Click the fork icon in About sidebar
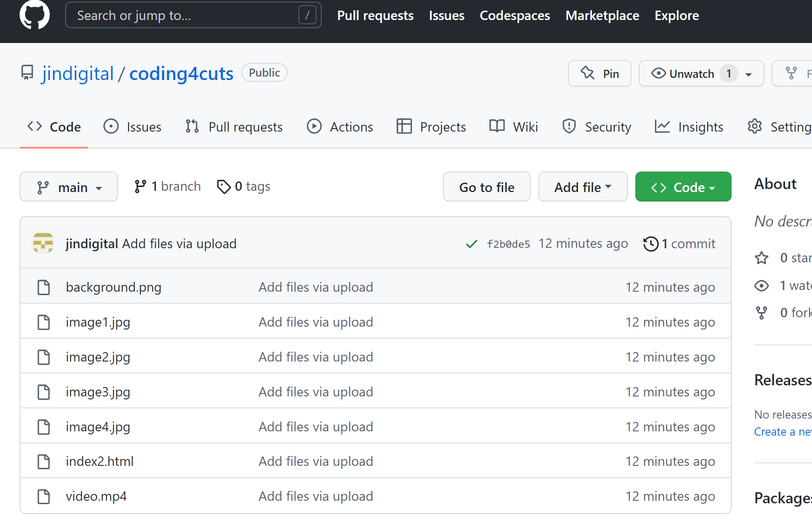The image size is (812, 528). click(x=761, y=313)
